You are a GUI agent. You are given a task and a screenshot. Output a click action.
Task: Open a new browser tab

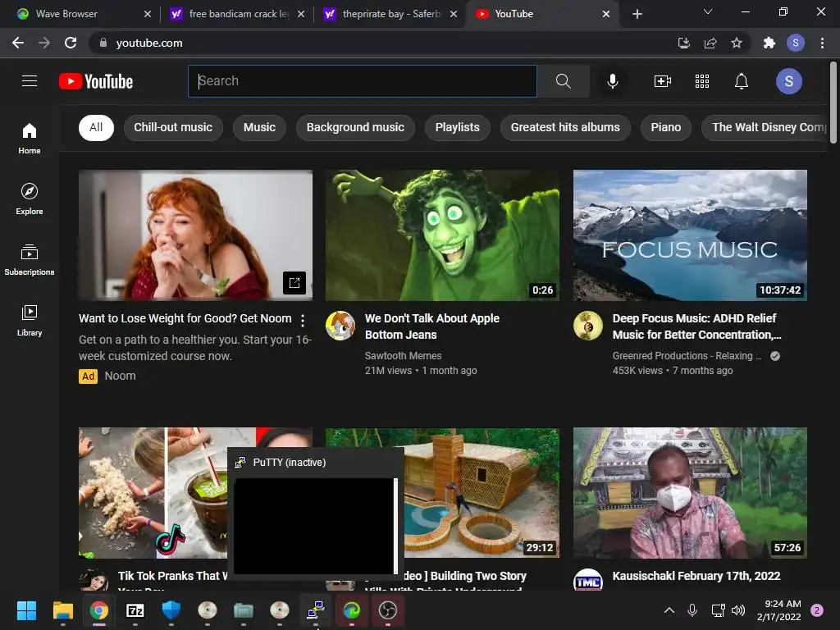(x=637, y=14)
